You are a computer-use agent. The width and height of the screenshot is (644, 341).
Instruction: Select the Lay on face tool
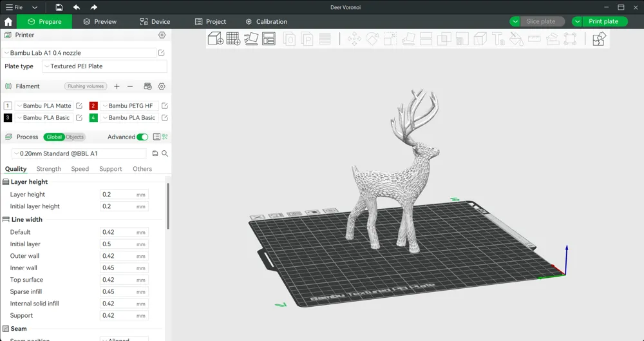pos(408,39)
